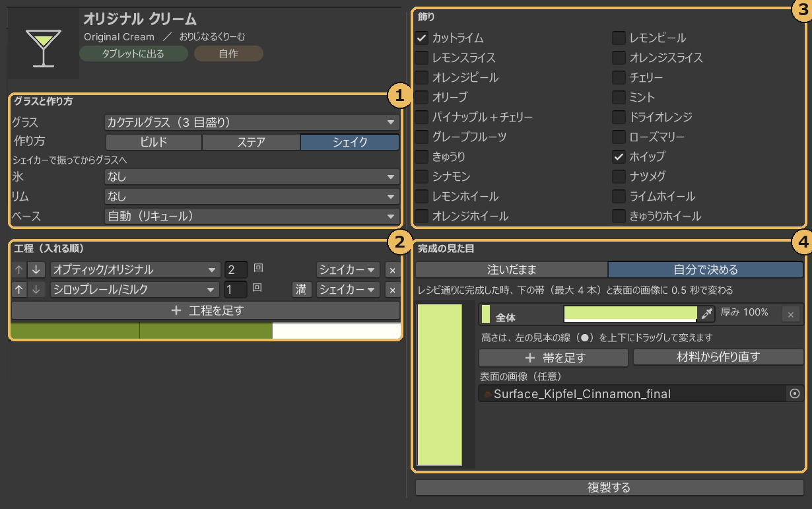Check the オリーブ garnish option

pyautogui.click(x=421, y=97)
